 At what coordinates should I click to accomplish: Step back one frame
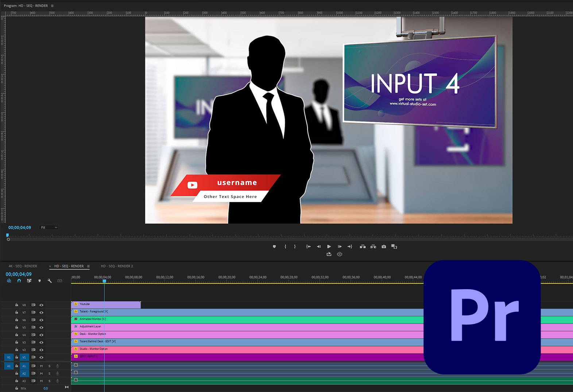[x=319, y=247]
